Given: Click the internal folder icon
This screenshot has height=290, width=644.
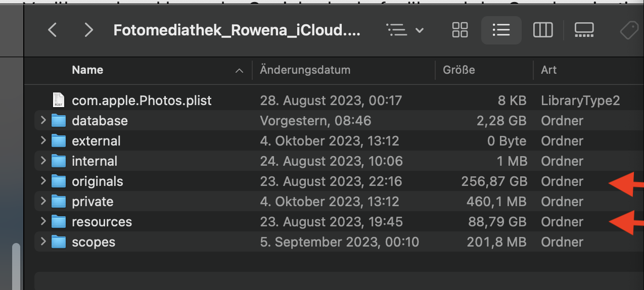Looking at the screenshot, I should tap(59, 161).
